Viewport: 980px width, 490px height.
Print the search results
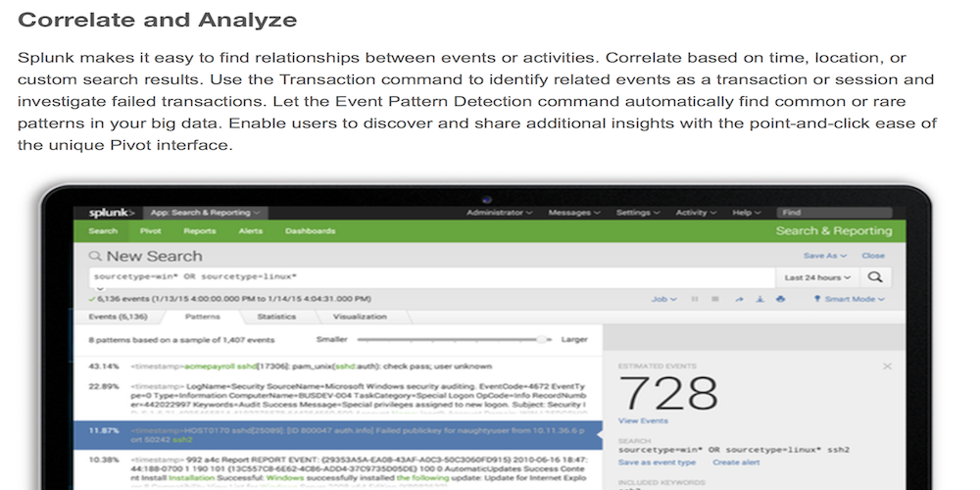(780, 299)
